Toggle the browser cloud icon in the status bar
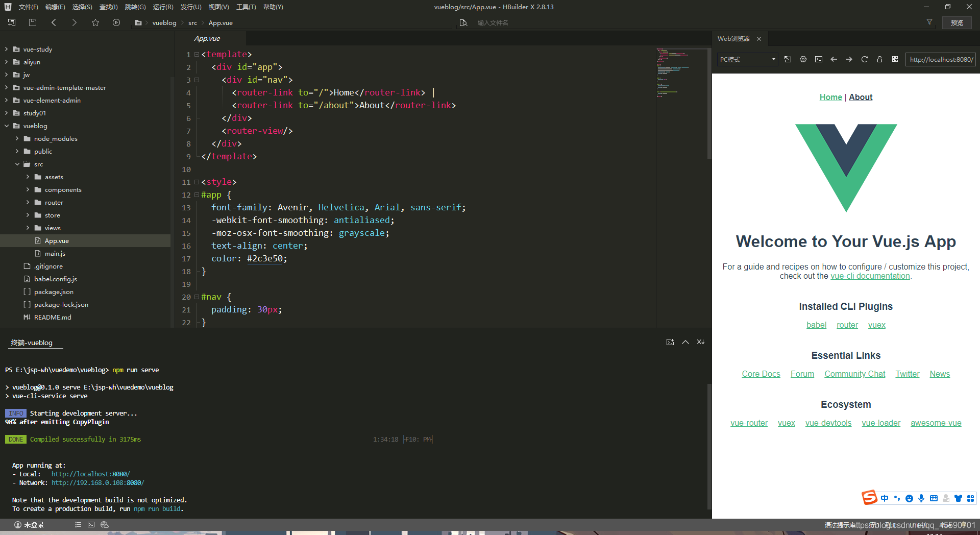 (x=105, y=525)
